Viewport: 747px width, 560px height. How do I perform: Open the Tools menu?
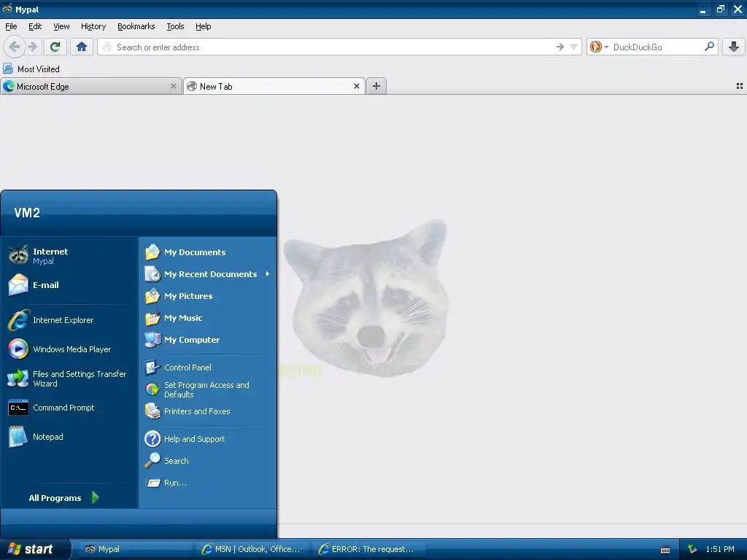click(x=175, y=26)
